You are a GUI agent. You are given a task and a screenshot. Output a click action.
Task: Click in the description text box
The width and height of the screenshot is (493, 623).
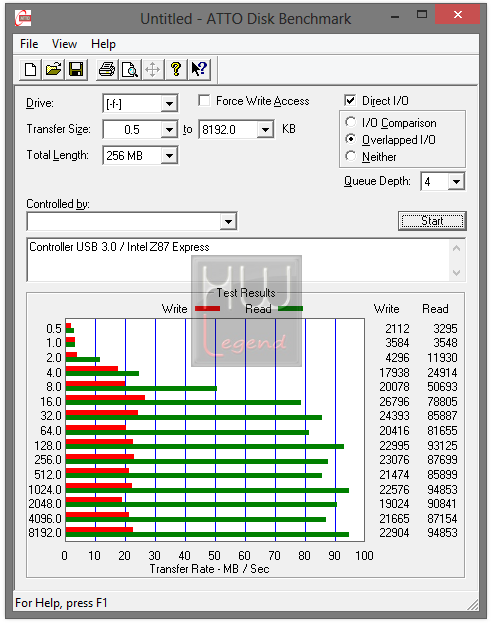click(x=238, y=260)
